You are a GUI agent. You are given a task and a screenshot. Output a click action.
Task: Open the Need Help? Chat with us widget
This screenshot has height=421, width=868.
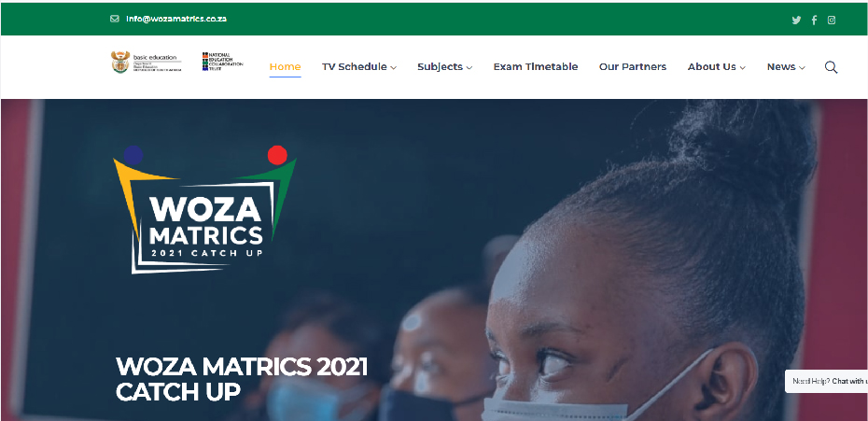(827, 381)
